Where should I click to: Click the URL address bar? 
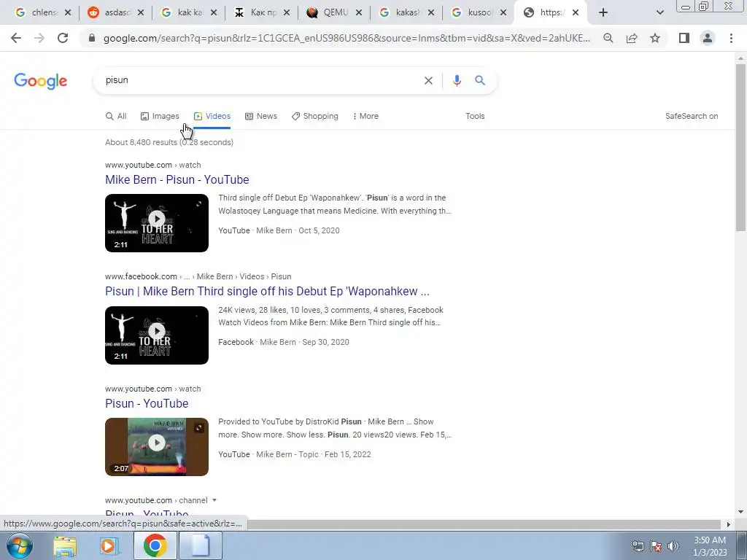[x=347, y=38]
